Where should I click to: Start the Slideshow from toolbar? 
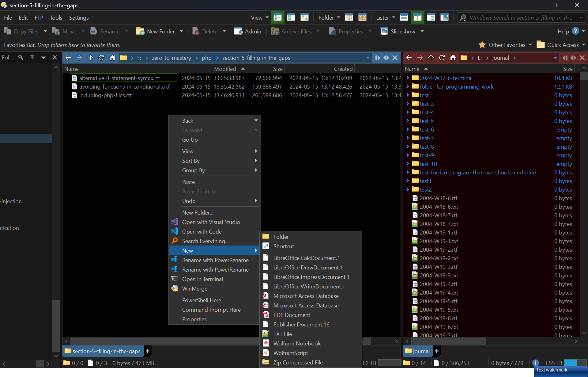(398, 31)
